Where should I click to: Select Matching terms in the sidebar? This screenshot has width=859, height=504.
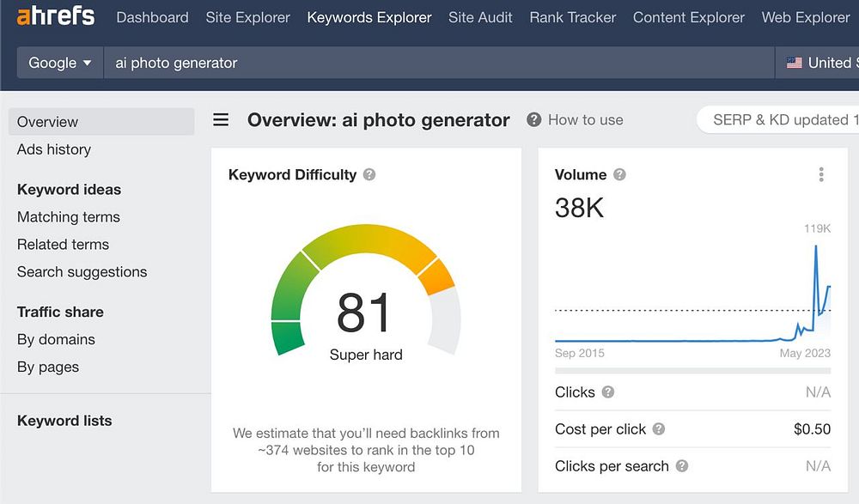click(69, 217)
